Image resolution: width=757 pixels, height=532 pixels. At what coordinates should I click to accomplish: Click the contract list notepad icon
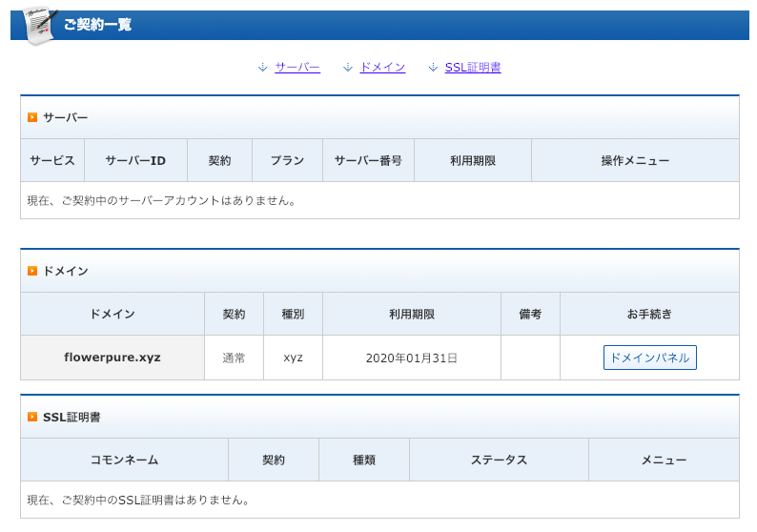point(41,26)
